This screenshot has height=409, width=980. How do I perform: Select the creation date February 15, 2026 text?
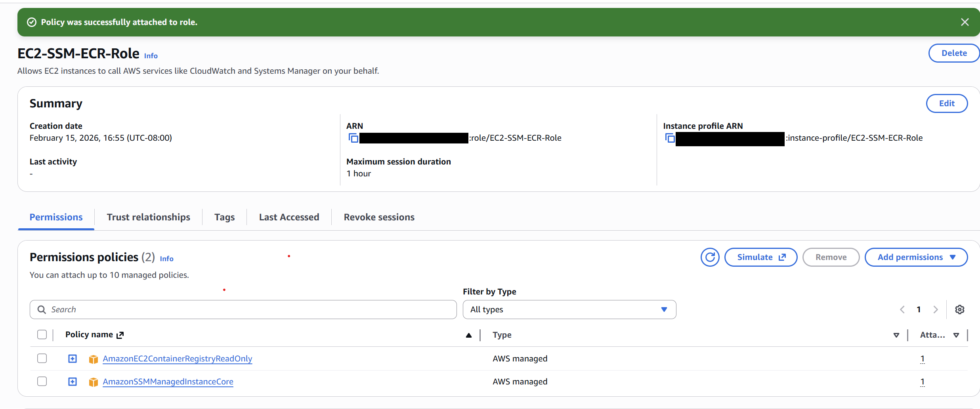pyautogui.click(x=101, y=138)
